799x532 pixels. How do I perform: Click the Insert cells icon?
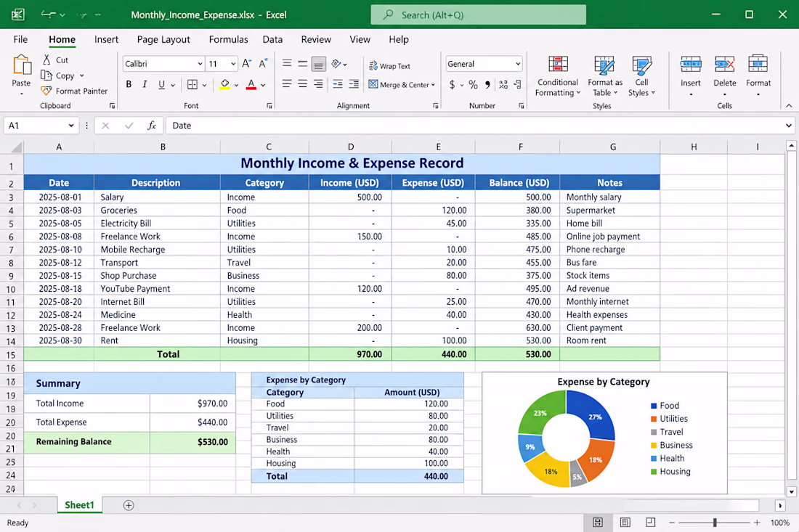click(x=691, y=65)
